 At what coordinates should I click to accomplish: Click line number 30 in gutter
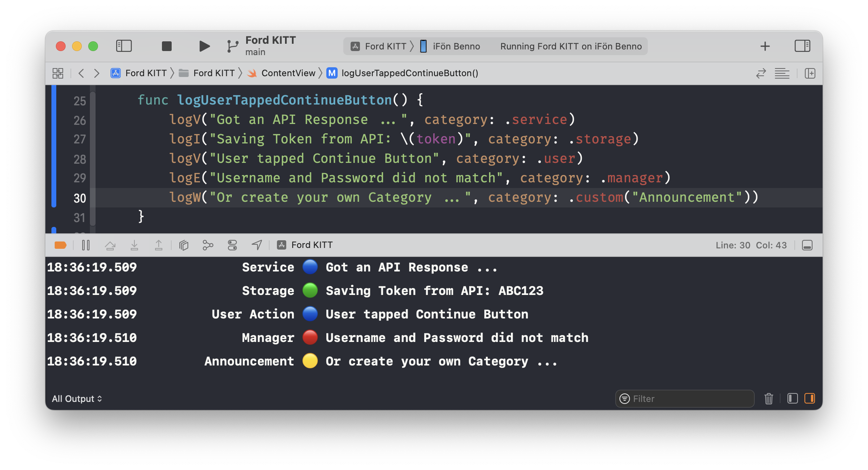pos(80,198)
